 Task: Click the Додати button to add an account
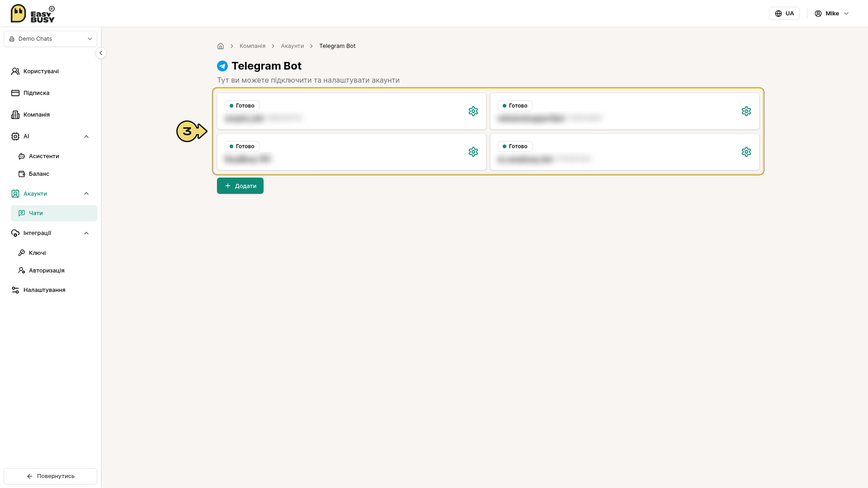pos(240,186)
